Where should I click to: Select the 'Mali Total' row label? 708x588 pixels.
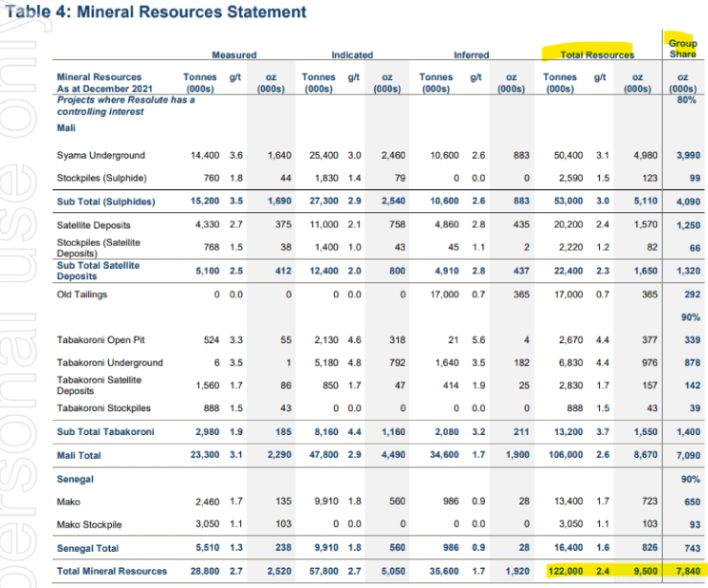(x=78, y=456)
